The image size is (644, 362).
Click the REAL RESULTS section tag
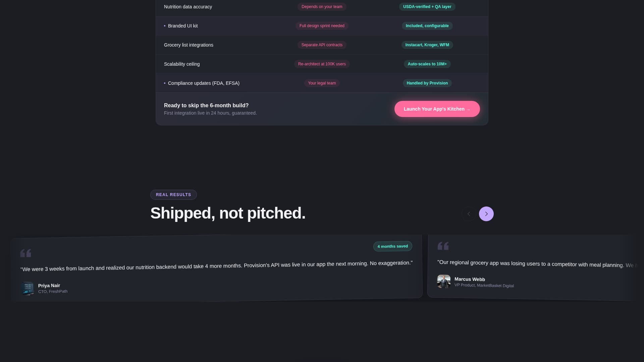[173, 195]
